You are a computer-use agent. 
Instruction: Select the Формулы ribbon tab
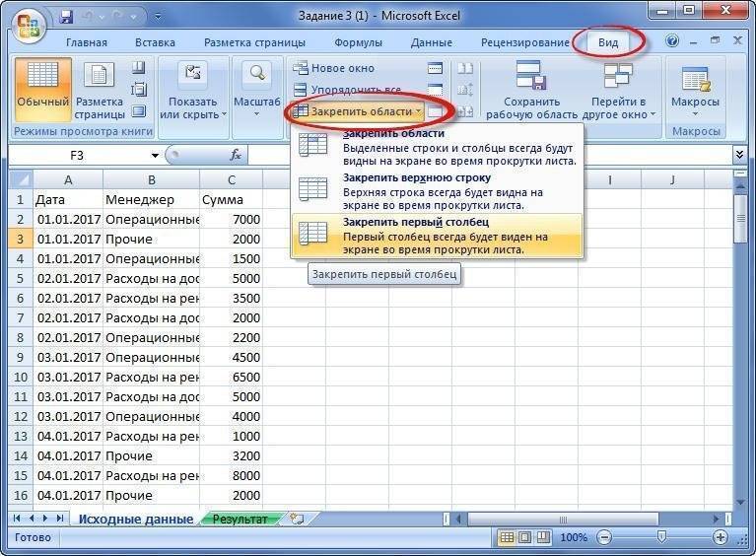click(x=358, y=42)
